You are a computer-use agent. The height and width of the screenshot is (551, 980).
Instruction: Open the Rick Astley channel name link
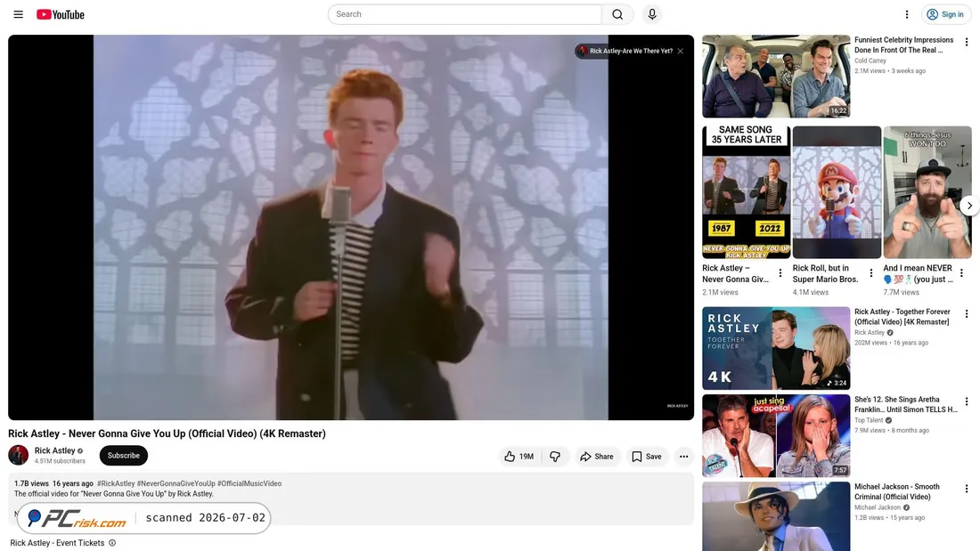point(55,450)
